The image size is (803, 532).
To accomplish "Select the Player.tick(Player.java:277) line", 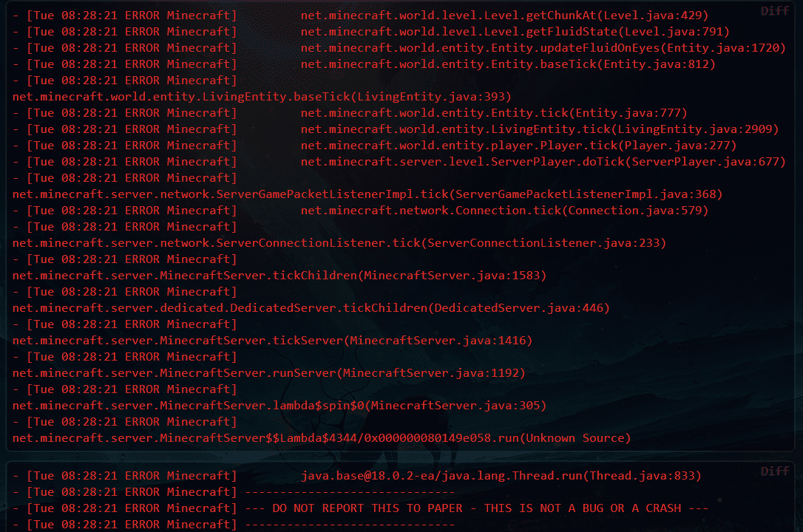I will tap(374, 146).
